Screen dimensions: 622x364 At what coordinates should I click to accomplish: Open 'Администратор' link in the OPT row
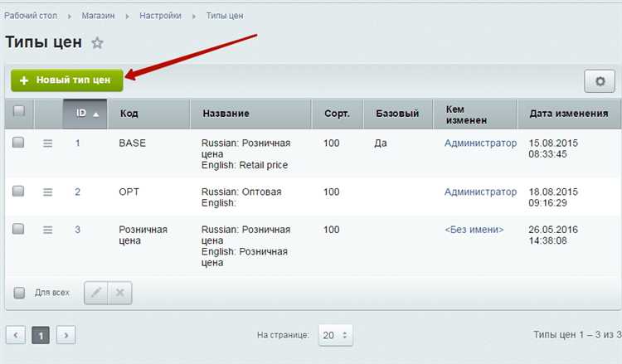(480, 192)
